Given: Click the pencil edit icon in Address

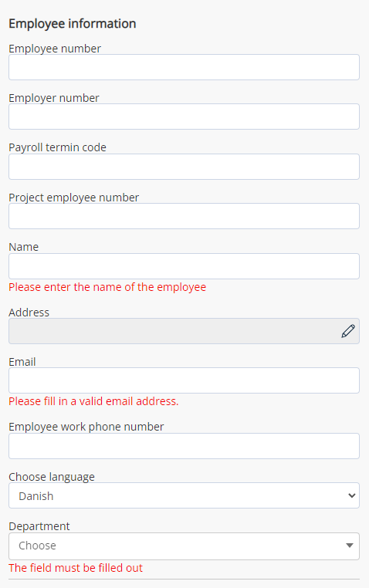Looking at the screenshot, I should [x=348, y=331].
